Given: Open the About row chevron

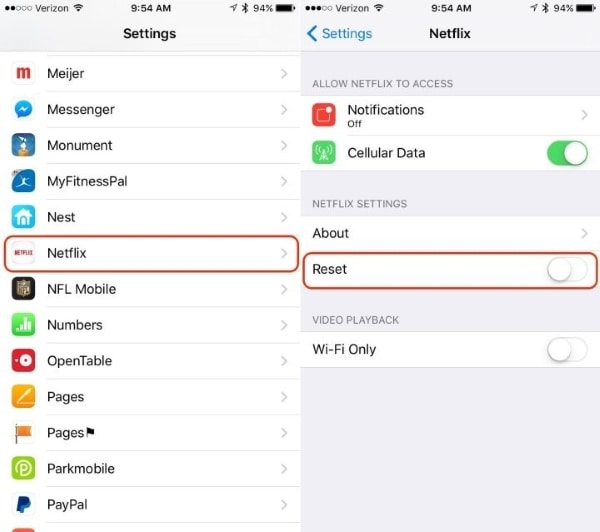Looking at the screenshot, I should [584, 233].
